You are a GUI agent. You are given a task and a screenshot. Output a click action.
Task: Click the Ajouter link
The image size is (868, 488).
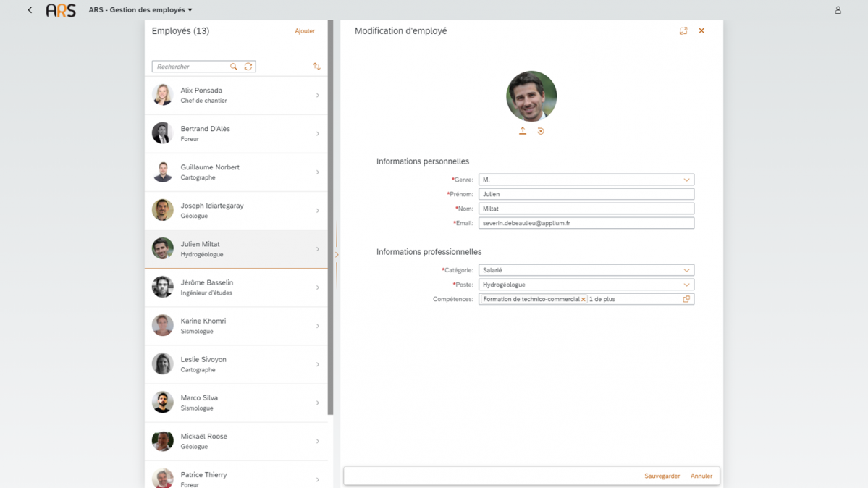(305, 31)
